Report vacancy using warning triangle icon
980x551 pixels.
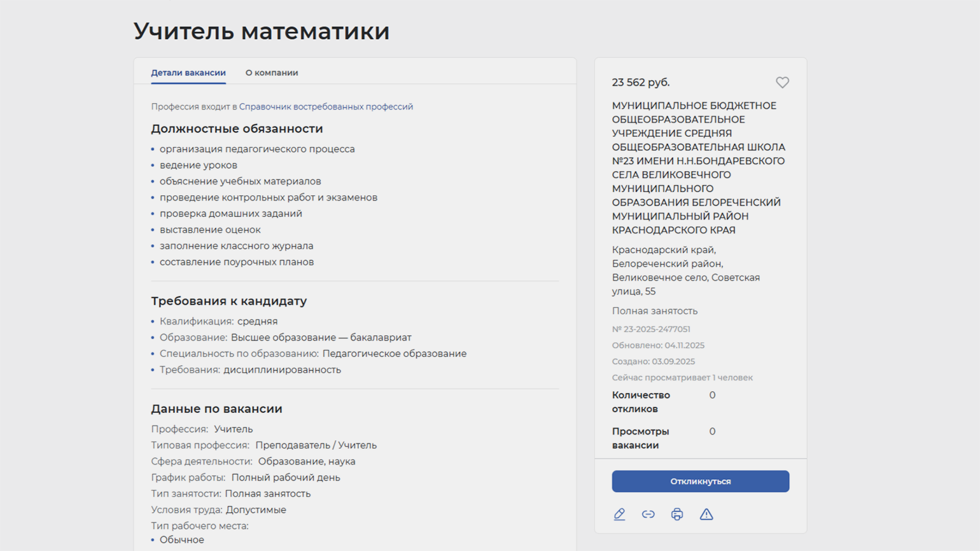coord(706,514)
